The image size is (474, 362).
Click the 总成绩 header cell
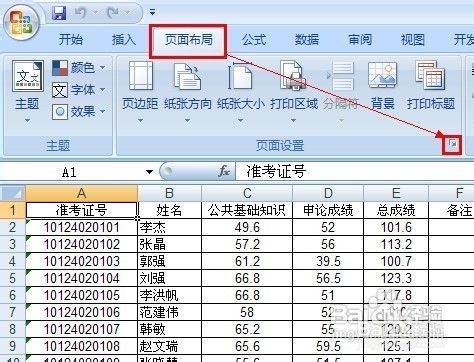pyautogui.click(x=396, y=210)
